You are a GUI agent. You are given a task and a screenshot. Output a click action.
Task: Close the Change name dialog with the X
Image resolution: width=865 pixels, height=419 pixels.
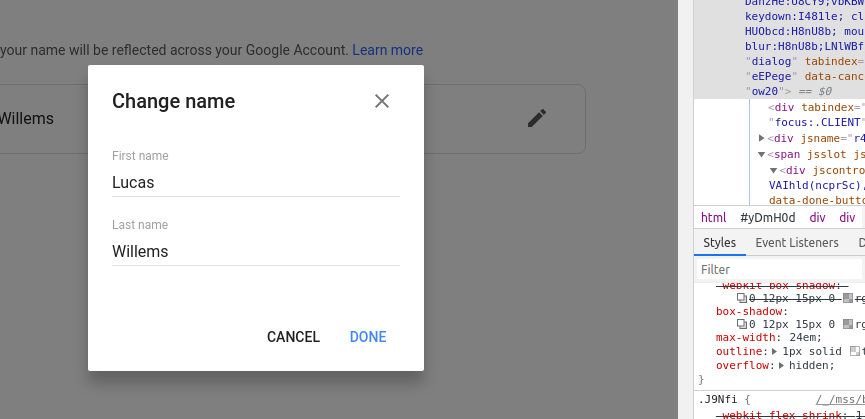pos(382,101)
